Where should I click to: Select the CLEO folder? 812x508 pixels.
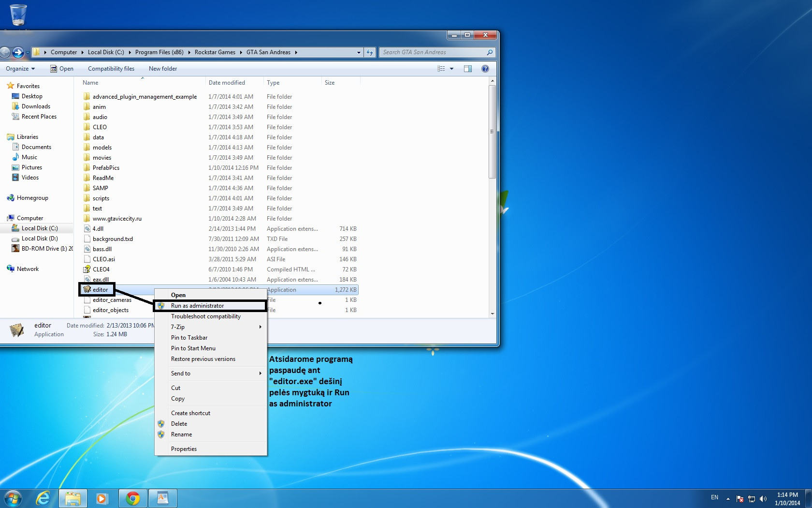click(x=100, y=127)
